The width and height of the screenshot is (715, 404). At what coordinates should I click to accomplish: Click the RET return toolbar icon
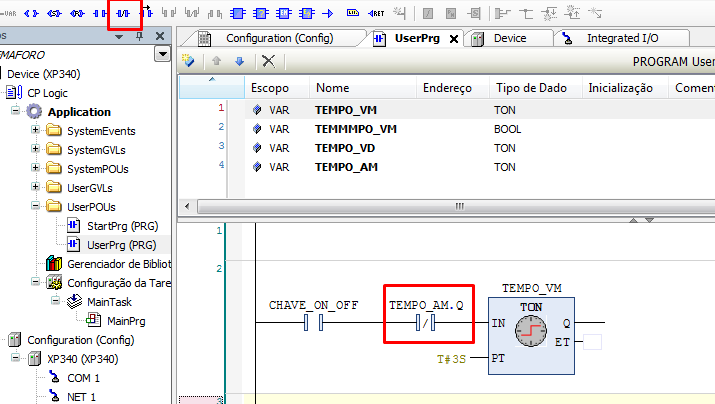point(379,14)
